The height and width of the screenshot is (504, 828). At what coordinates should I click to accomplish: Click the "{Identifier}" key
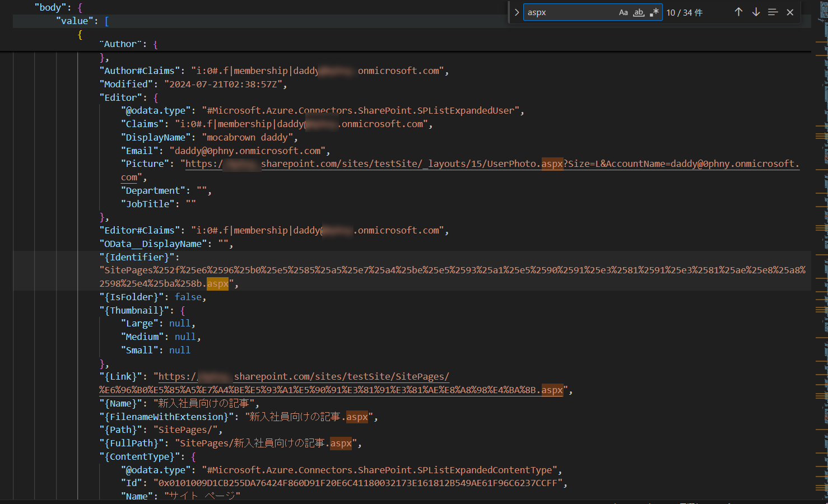click(x=137, y=258)
